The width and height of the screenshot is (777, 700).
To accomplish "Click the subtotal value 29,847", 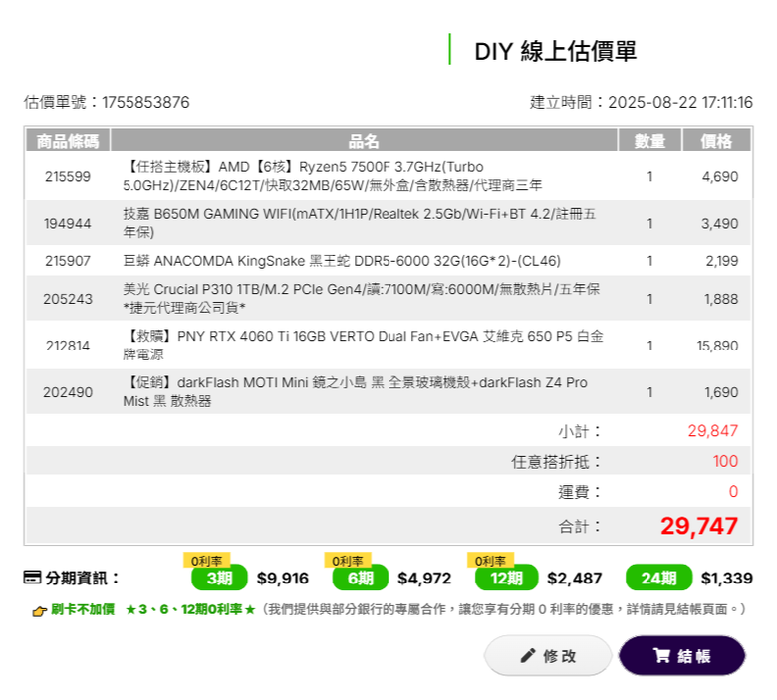I will tap(713, 431).
